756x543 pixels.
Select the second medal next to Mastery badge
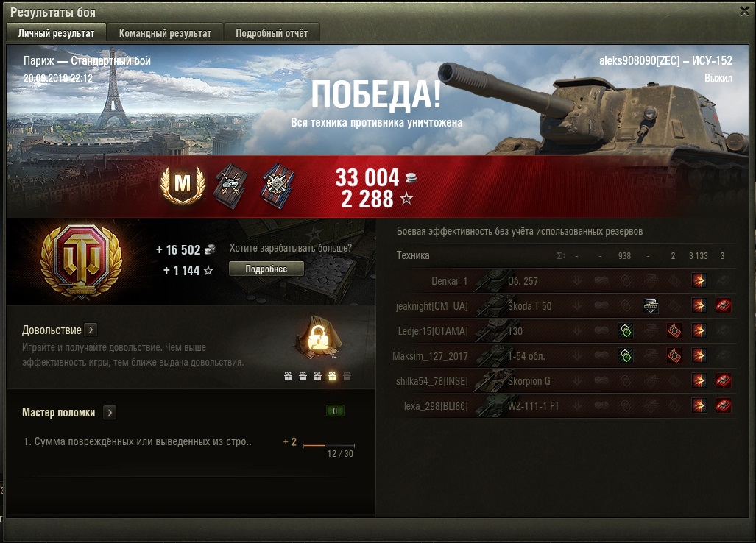tap(231, 186)
